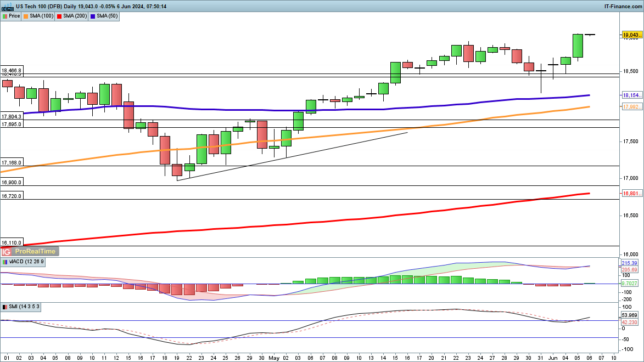Viewport: 644px width, 362px height.
Task: Click the 17,500 price axis label
Action: pyautogui.click(x=631, y=142)
